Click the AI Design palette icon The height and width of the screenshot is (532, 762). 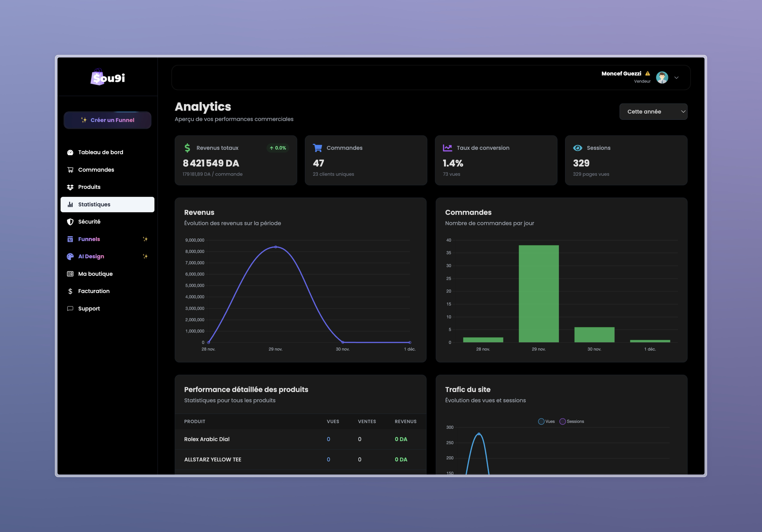pyautogui.click(x=70, y=256)
